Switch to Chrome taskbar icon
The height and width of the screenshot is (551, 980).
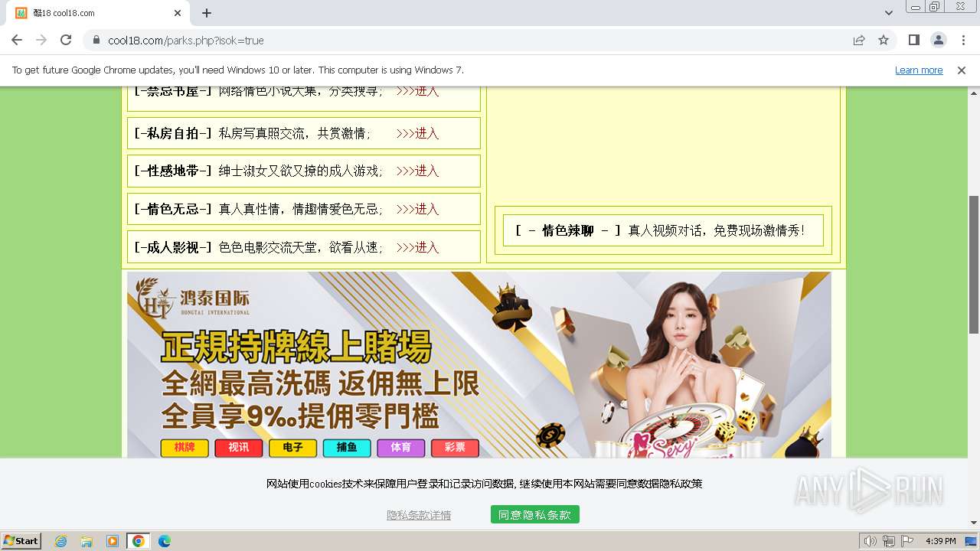(139, 541)
